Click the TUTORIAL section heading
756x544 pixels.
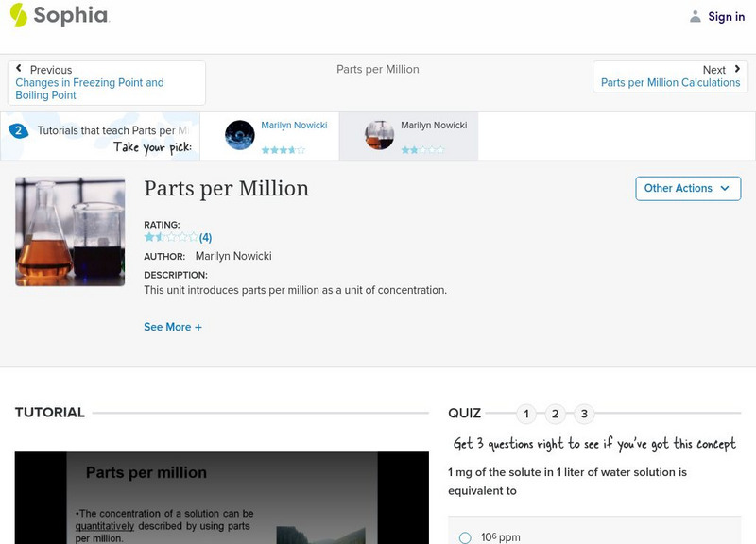pyautogui.click(x=49, y=413)
